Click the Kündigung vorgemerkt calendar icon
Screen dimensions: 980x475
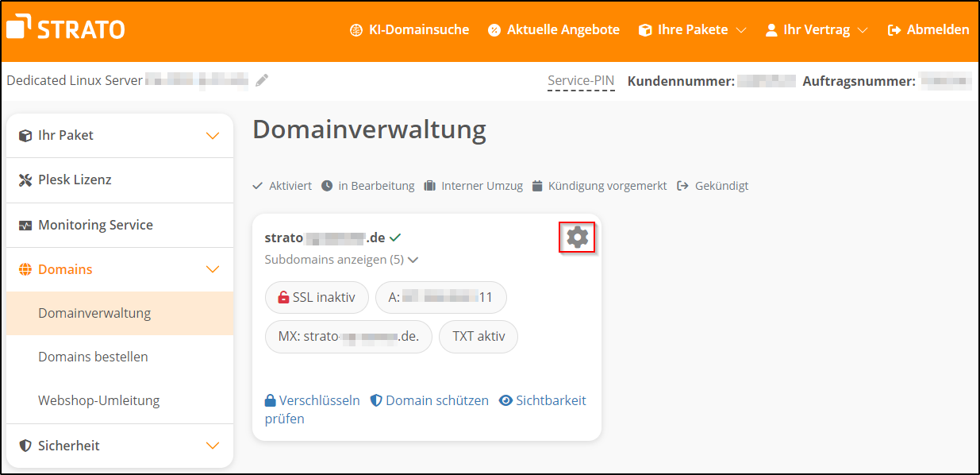click(537, 186)
